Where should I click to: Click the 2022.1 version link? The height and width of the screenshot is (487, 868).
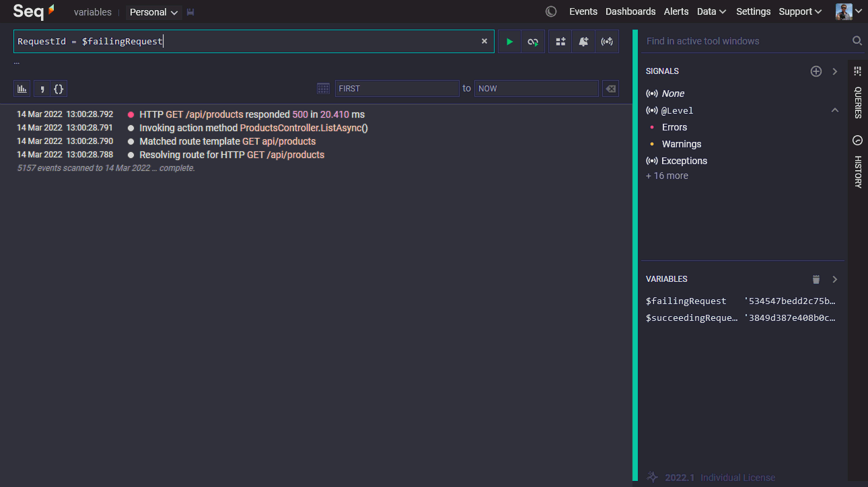tap(680, 478)
